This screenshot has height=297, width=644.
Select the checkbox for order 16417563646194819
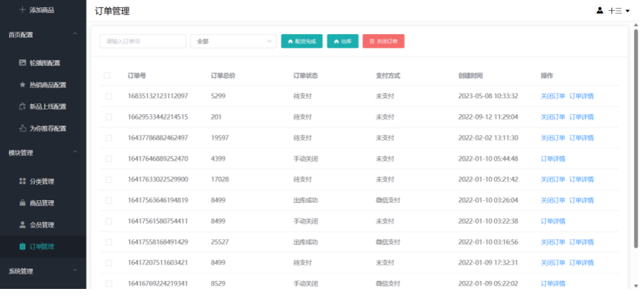[107, 200]
